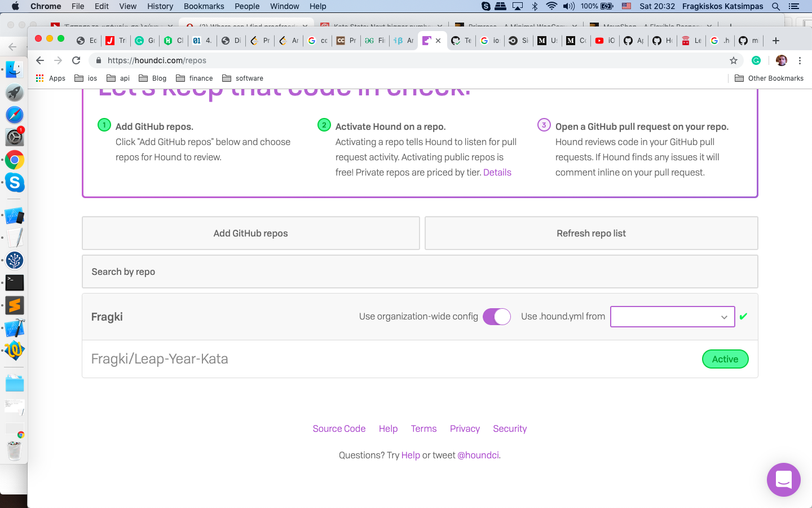Open the Help link in the footer row
This screenshot has width=812, height=508.
click(389, 429)
